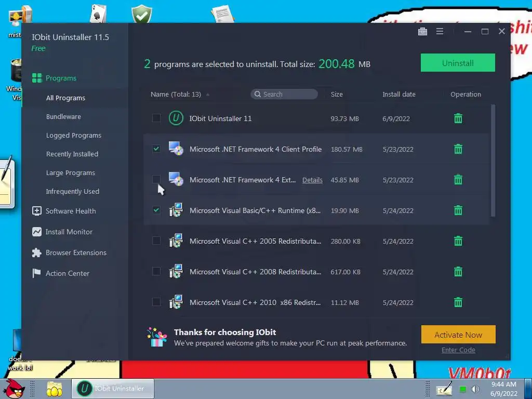532x399 pixels.
Task: Open the Logged Programs category
Action: [x=74, y=136]
